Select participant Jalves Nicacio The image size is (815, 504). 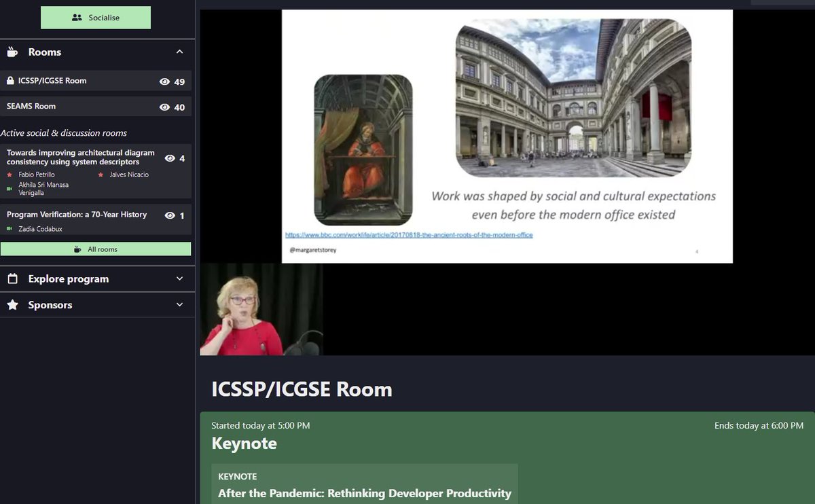(x=129, y=175)
